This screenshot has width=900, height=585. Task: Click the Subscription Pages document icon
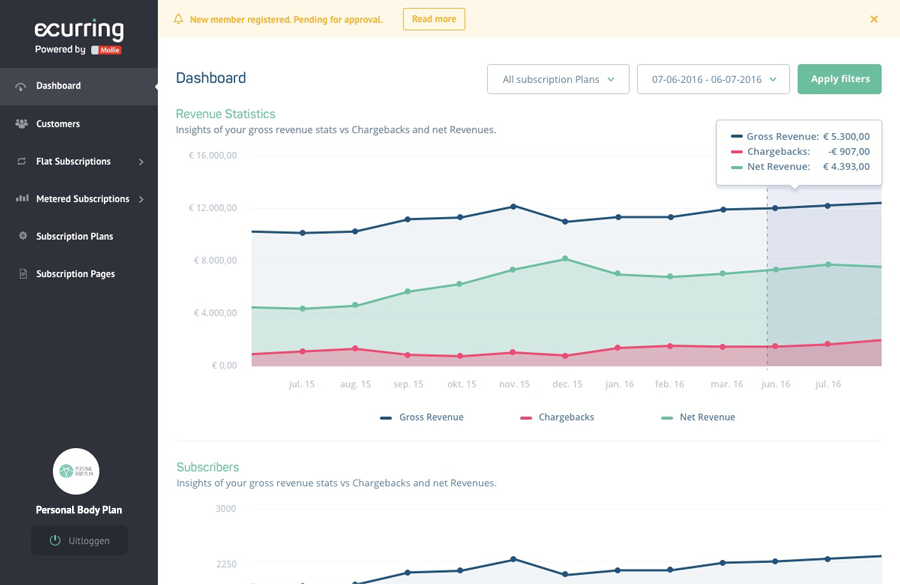pyautogui.click(x=22, y=274)
